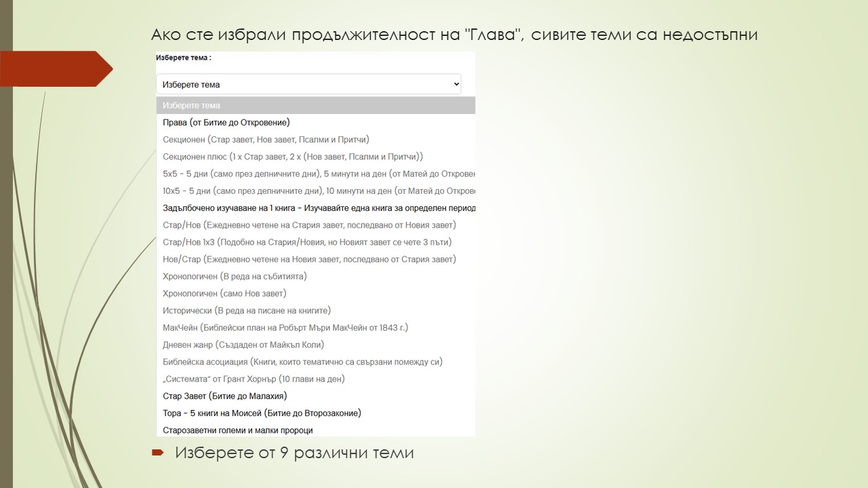
Task: Select 'Секционен (Стар завет, Нов завет...)' option
Action: 266,140
